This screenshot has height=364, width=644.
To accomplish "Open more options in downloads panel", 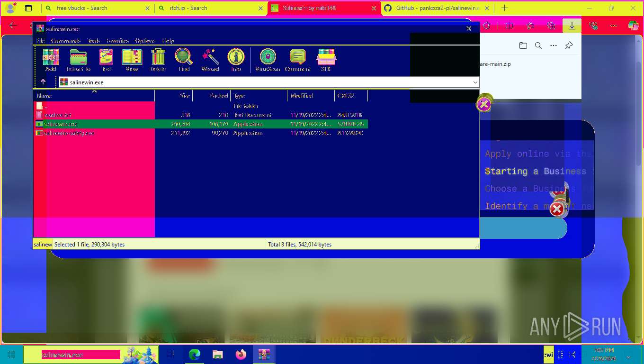I will [x=554, y=45].
